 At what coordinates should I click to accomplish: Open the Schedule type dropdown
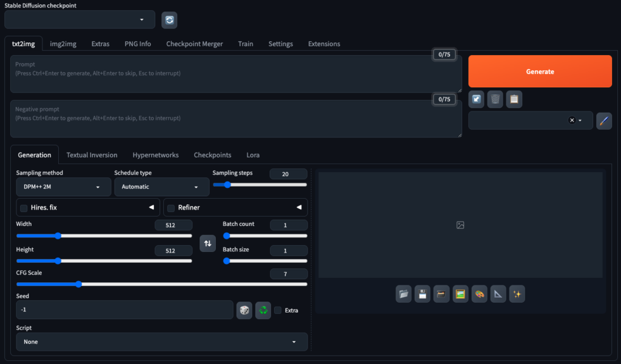click(x=161, y=187)
